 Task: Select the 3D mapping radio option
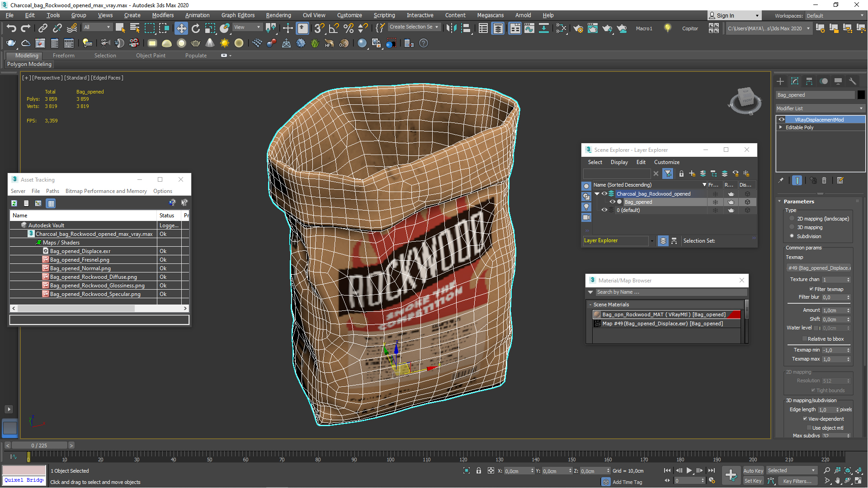click(x=792, y=227)
